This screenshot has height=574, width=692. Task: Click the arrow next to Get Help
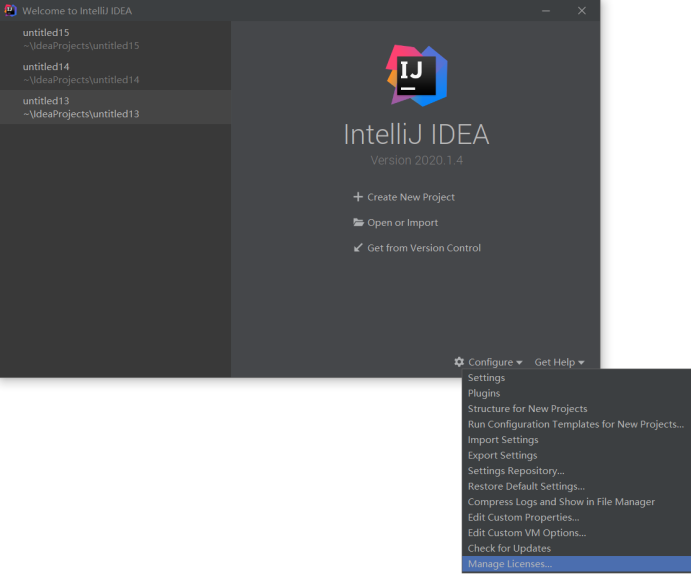[x=581, y=363]
